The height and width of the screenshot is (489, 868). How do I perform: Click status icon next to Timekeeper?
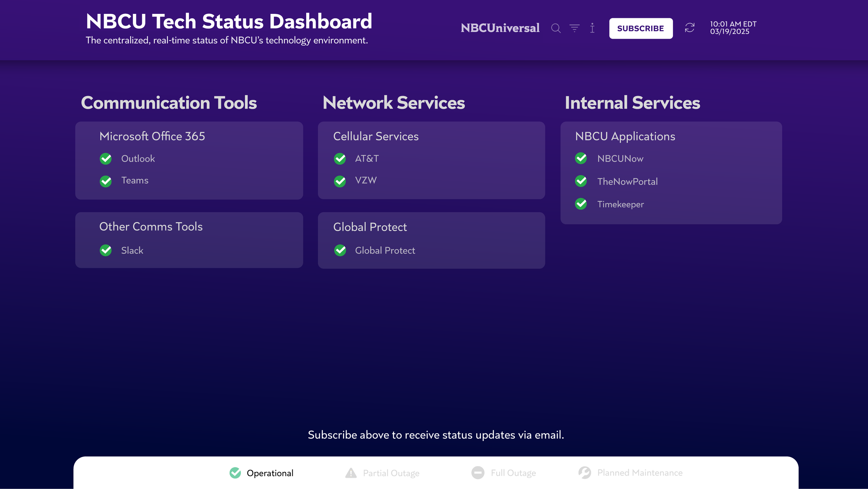(x=581, y=204)
